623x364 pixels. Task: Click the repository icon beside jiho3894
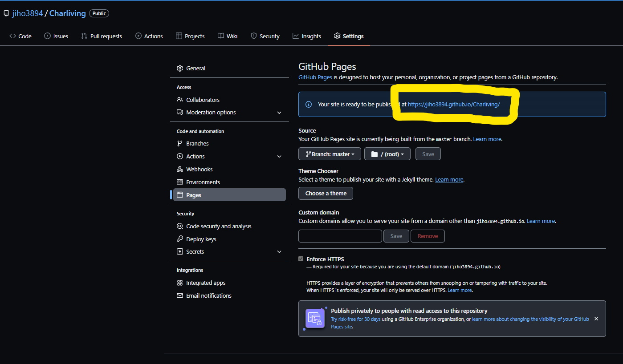(x=6, y=13)
